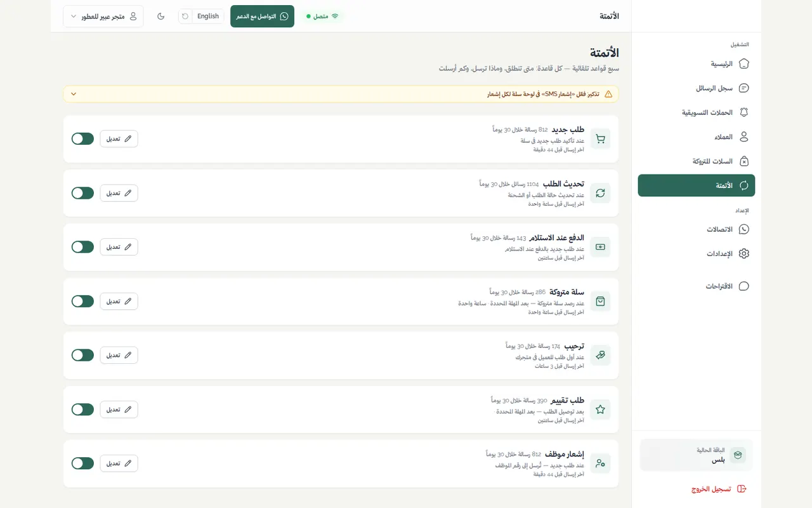Click the person icon for «العملاء»
Screen dimensions: 812x508
tap(744, 137)
